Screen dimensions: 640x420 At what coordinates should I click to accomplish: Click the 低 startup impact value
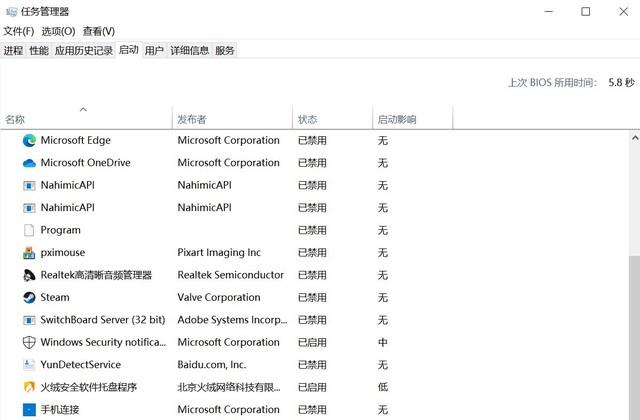click(382, 387)
